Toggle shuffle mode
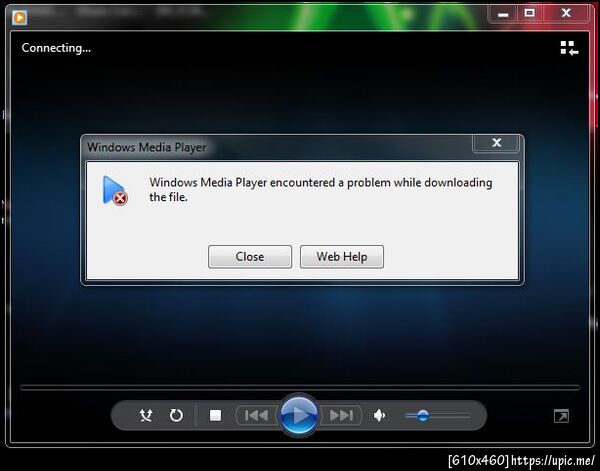The width and height of the screenshot is (600, 471). tap(146, 415)
